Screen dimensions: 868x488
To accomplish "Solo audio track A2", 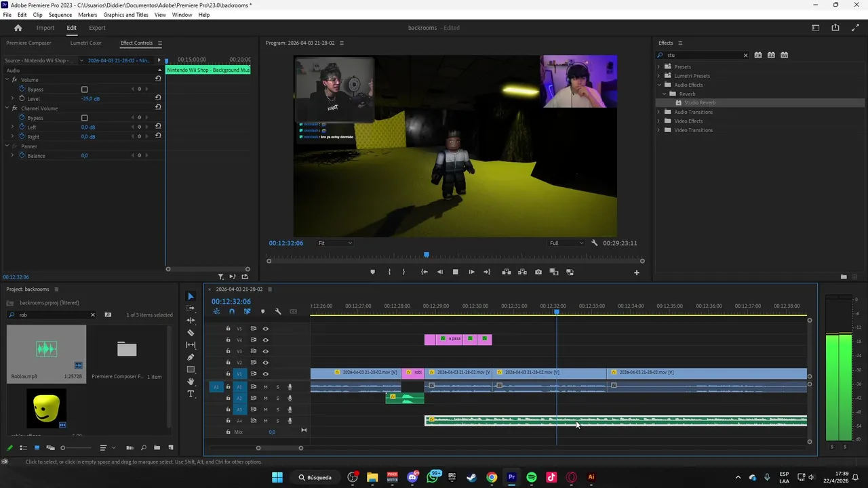I will coord(277,399).
